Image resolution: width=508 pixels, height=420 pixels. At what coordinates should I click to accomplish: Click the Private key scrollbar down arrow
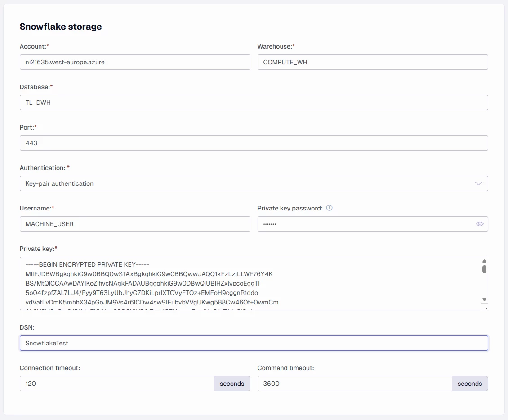click(484, 299)
